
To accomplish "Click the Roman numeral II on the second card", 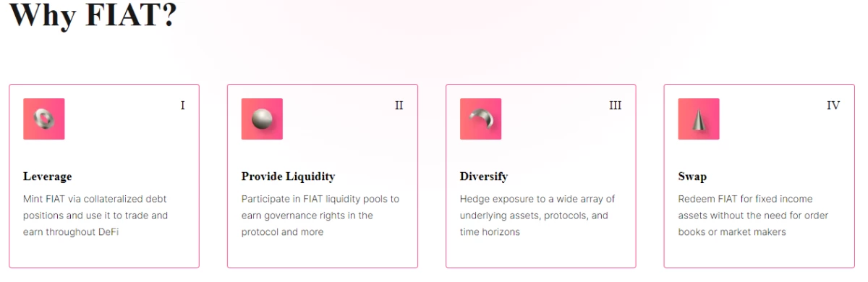I will 399,106.
